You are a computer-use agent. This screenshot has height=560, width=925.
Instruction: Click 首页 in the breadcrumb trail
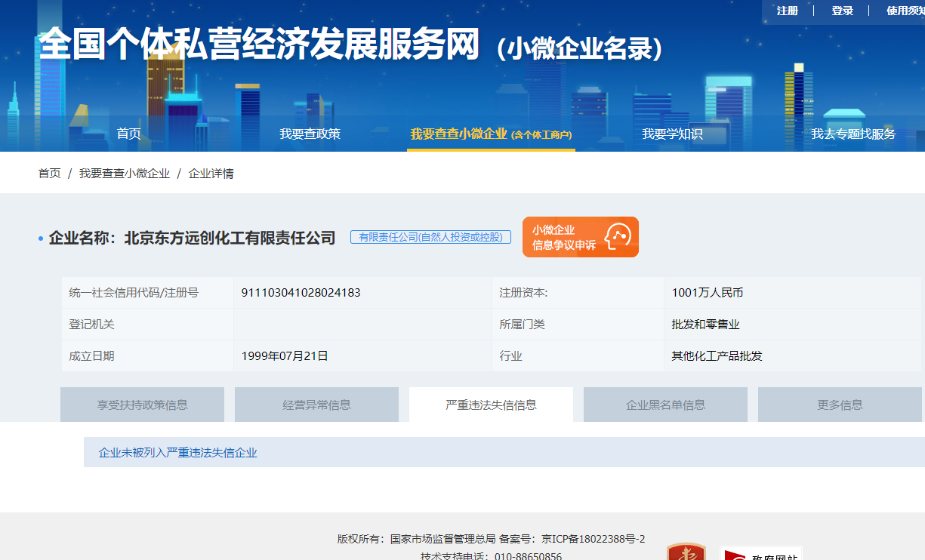pos(50,174)
